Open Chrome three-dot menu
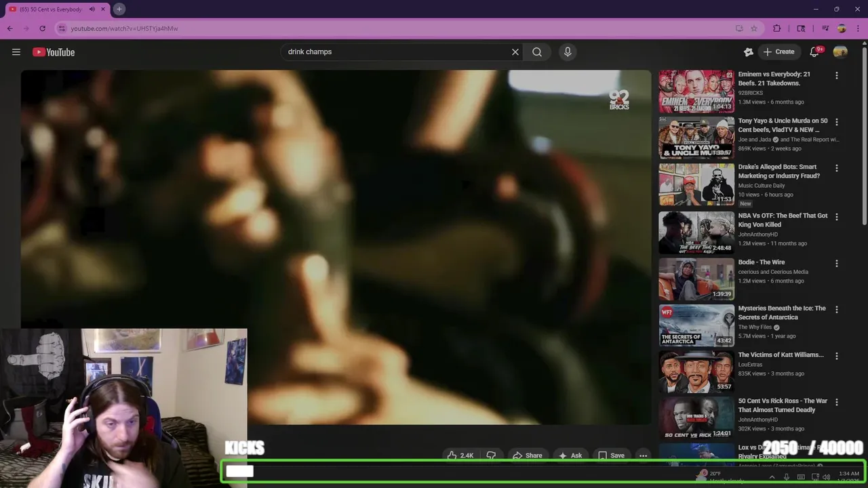868x488 pixels. point(858,28)
